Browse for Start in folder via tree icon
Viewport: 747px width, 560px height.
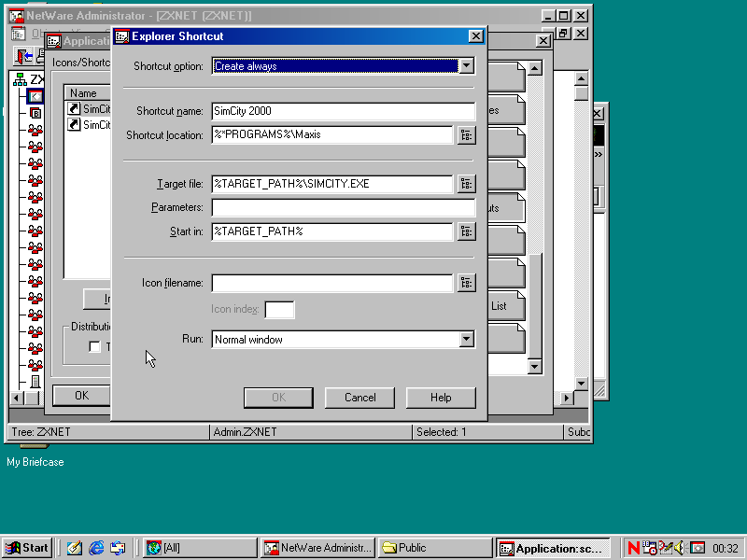coord(466,231)
